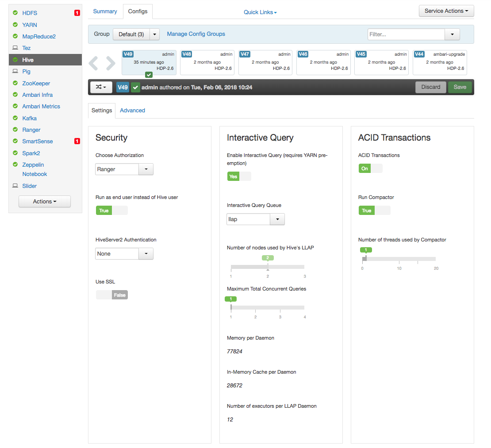Switch to the Advanced tab

[132, 110]
